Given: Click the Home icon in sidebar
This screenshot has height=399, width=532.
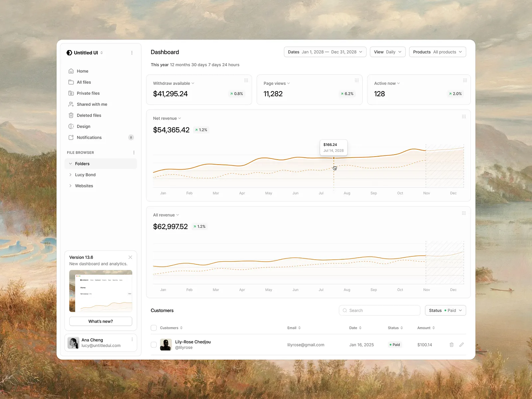Looking at the screenshot, I should 71,71.
